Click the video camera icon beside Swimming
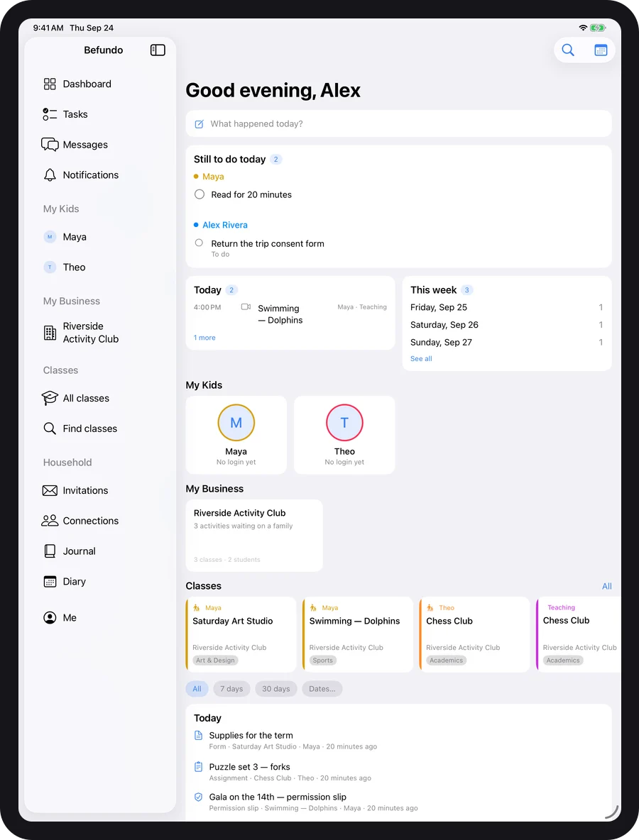Viewport: 639px width, 840px height. (x=246, y=307)
